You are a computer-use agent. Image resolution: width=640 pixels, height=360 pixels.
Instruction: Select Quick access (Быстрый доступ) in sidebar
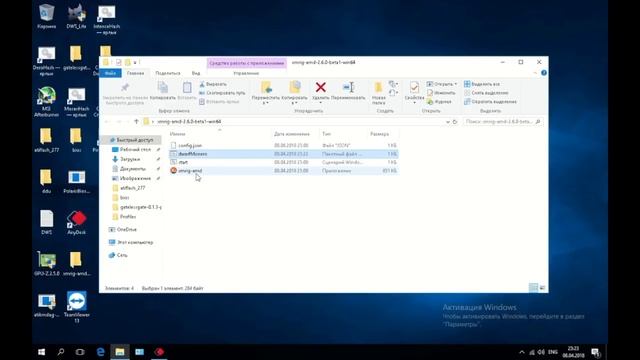(131, 140)
